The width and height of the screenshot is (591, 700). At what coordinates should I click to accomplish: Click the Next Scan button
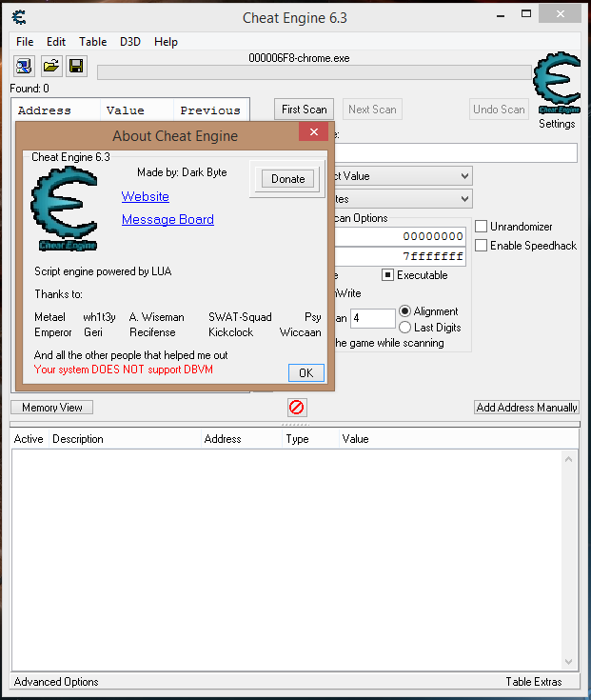pyautogui.click(x=372, y=110)
